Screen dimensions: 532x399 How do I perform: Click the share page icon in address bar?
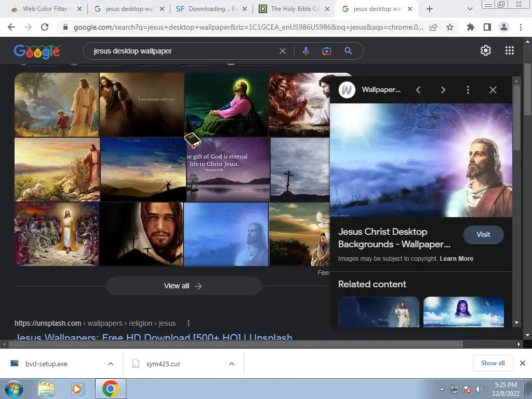point(433,27)
